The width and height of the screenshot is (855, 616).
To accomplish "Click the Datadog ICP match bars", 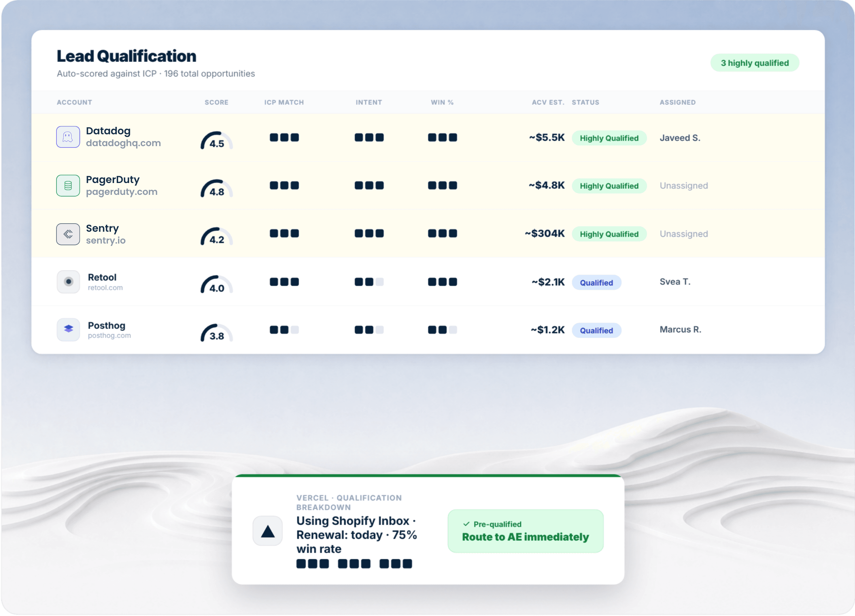I will 284,137.
